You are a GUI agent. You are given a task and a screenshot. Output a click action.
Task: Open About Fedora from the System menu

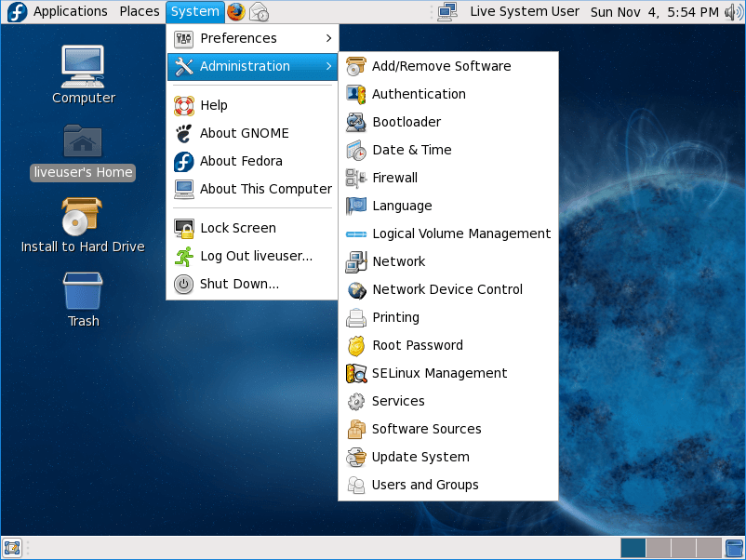click(x=253, y=161)
